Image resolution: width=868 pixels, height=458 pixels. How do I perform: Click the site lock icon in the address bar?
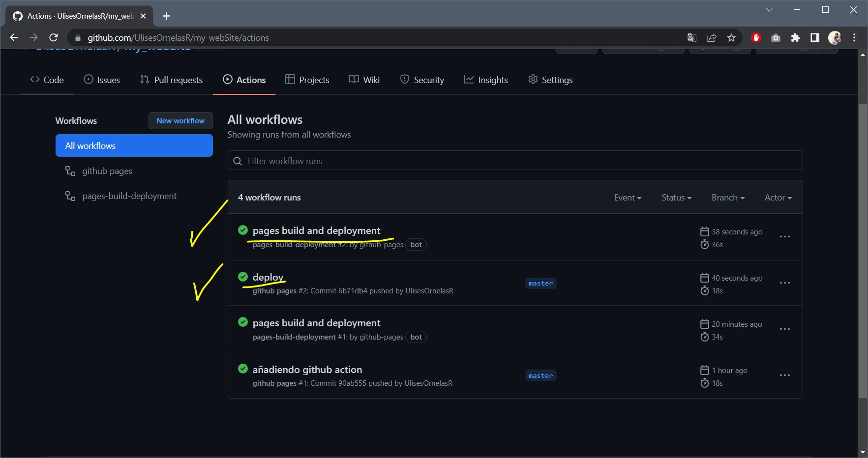pyautogui.click(x=77, y=38)
